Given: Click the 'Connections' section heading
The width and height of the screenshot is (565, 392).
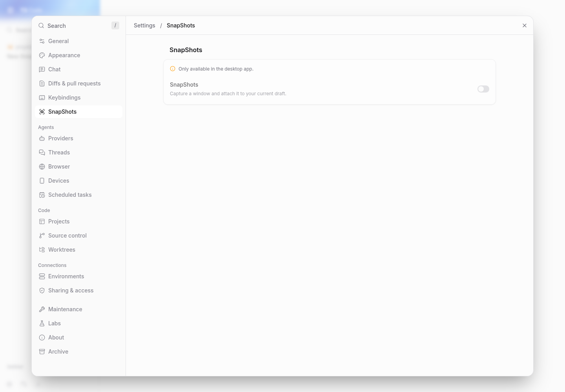Looking at the screenshot, I should [x=52, y=265].
